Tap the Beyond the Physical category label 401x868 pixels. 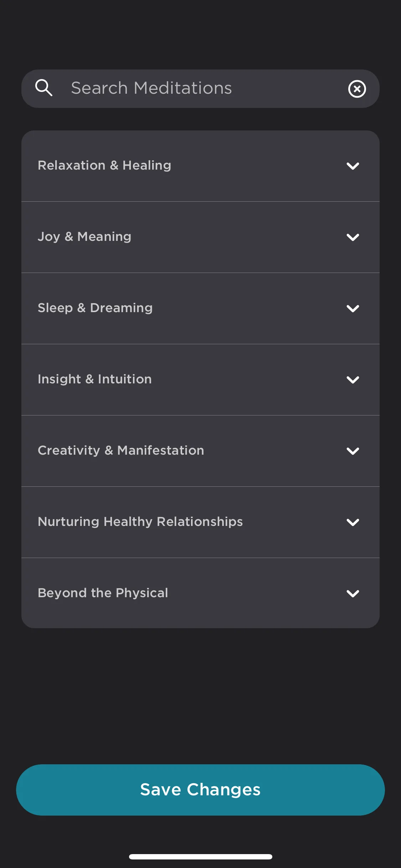(103, 593)
